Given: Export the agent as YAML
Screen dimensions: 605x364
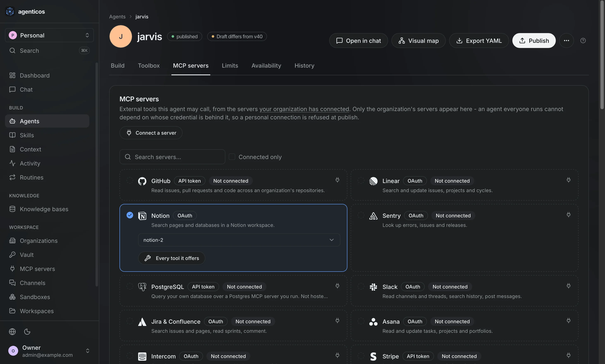Looking at the screenshot, I should tap(479, 41).
